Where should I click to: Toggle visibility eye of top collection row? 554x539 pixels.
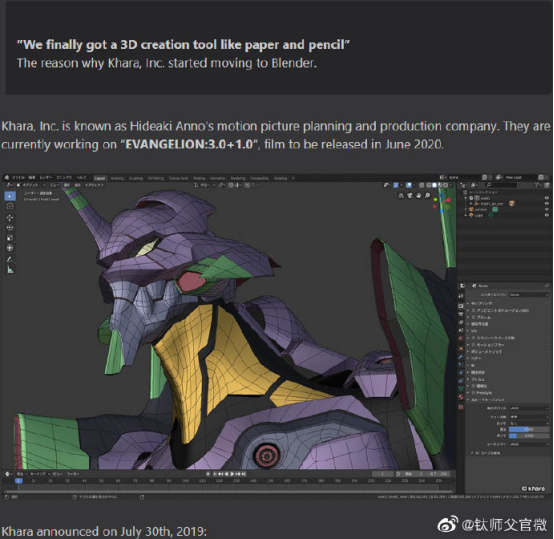[x=547, y=198]
